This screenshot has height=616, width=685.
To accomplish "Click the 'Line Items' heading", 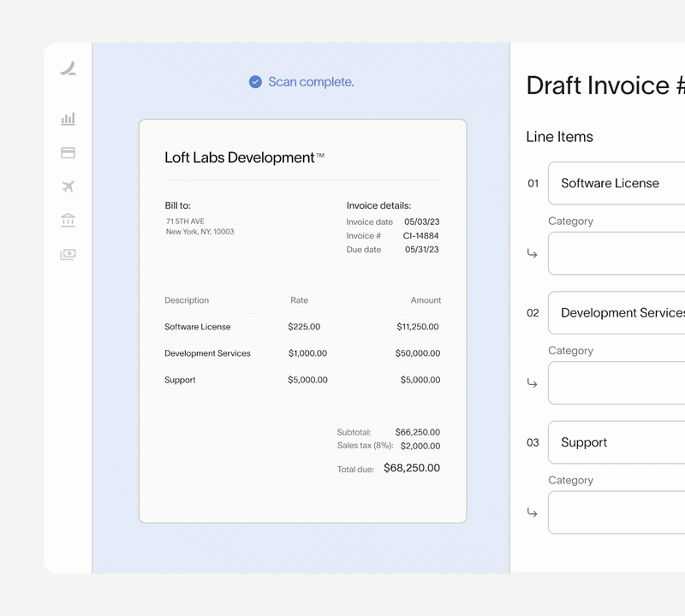I will point(560,137).
